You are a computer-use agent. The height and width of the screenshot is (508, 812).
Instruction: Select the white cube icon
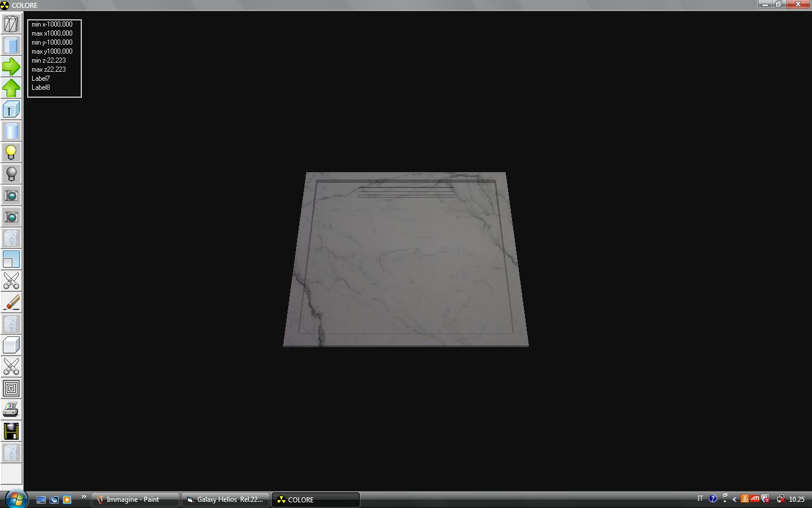11,345
